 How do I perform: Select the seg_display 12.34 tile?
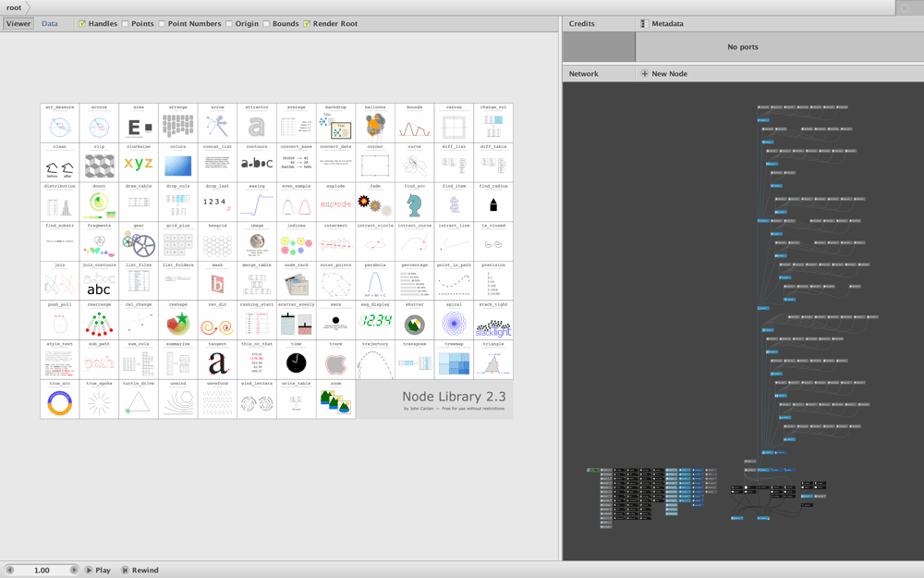tap(375, 320)
